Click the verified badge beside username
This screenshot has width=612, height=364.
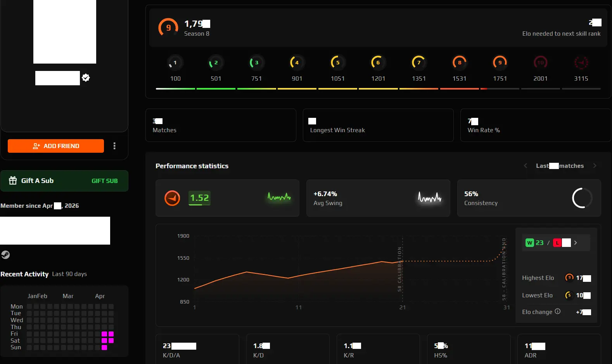(x=86, y=78)
